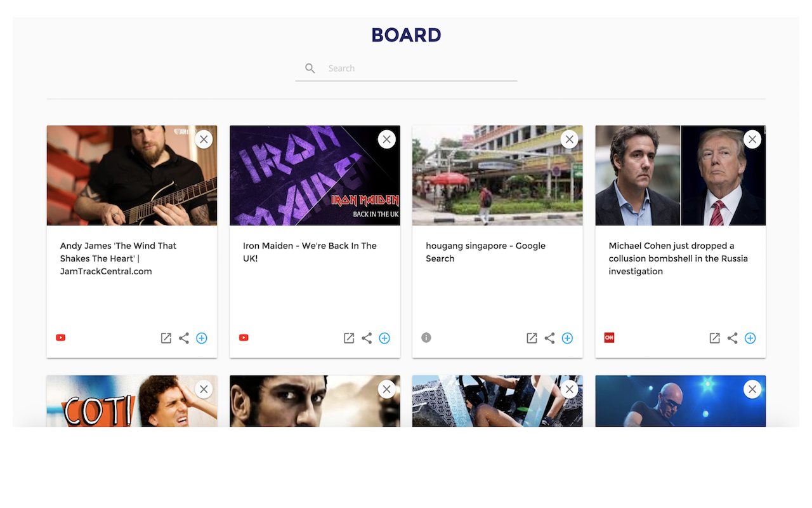This screenshot has width=812, height=508.
Task: Click title "Michael Cohen just dropped a collusion bombshell"
Action: [x=678, y=258]
